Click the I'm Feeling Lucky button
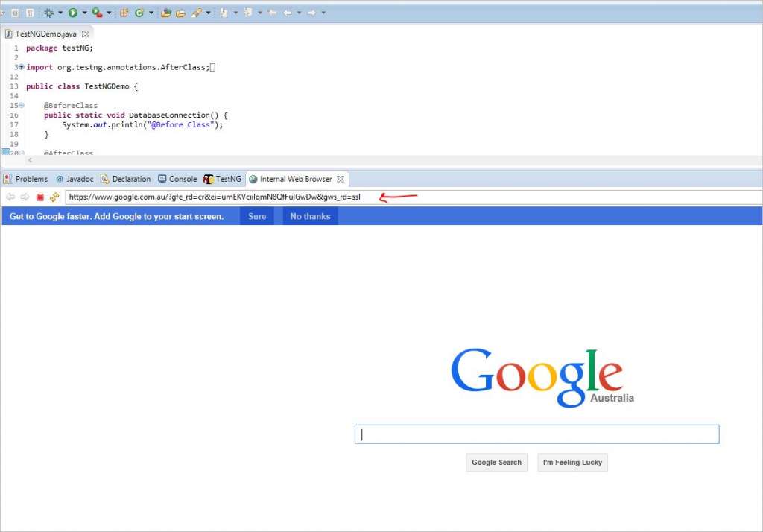 pos(572,463)
